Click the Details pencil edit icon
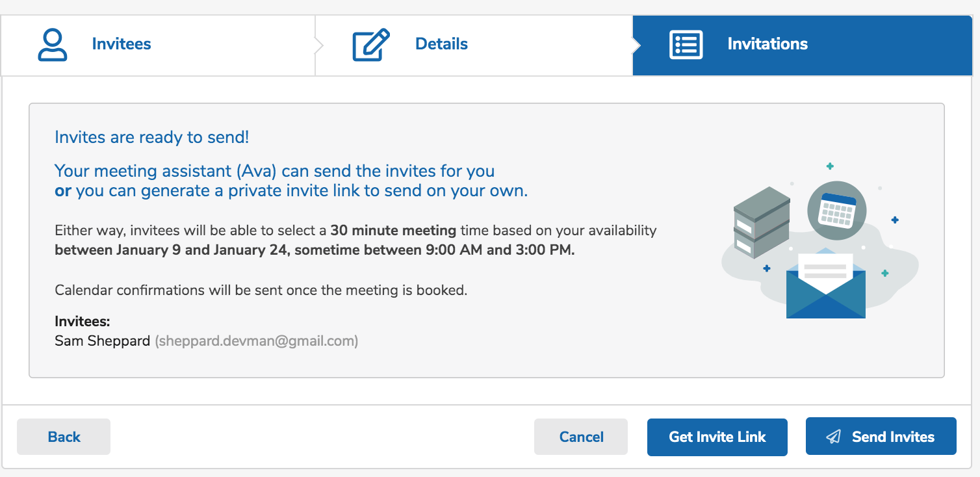This screenshot has height=477, width=980. pyautogui.click(x=370, y=44)
